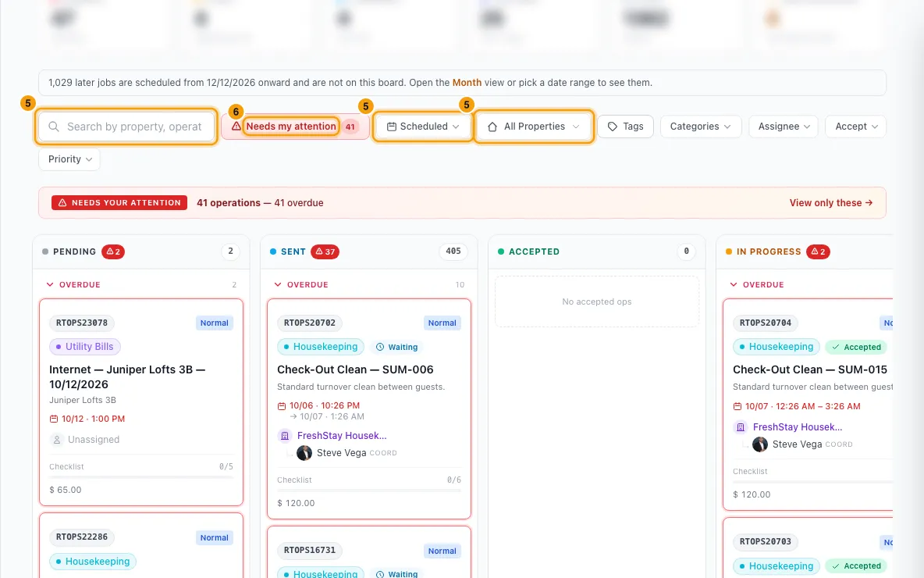This screenshot has width=924, height=578.
Task: Click the Pending column alert badge
Action: pyautogui.click(x=112, y=252)
